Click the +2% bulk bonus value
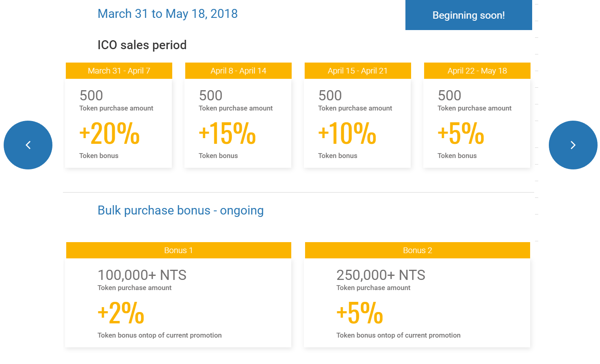600x364 pixels. (x=121, y=313)
